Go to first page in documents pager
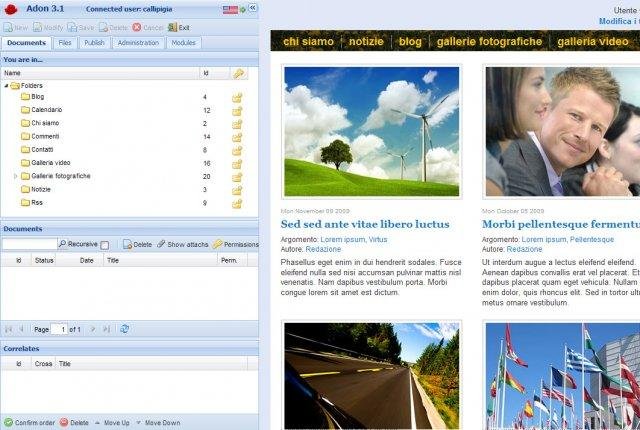 [x=8, y=329]
